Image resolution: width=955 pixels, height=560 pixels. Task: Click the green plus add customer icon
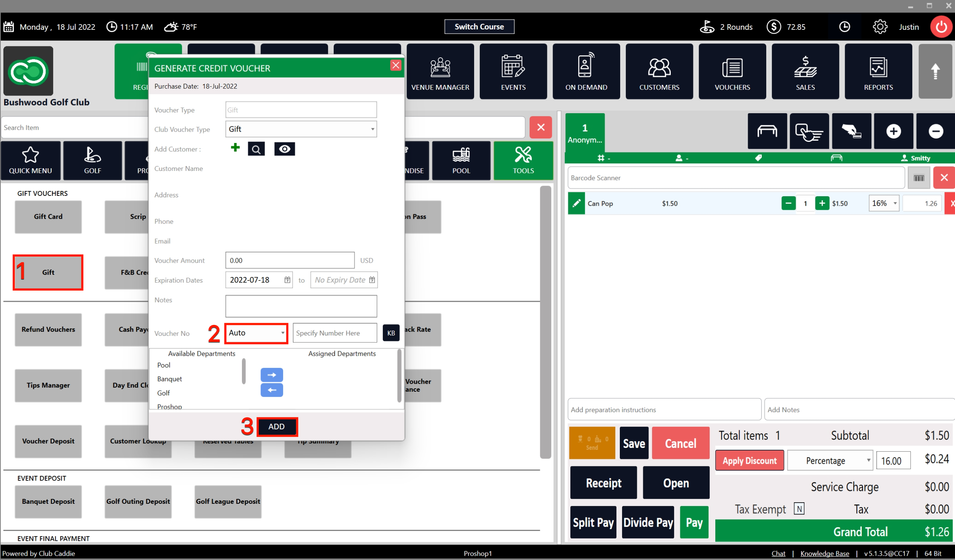point(235,148)
